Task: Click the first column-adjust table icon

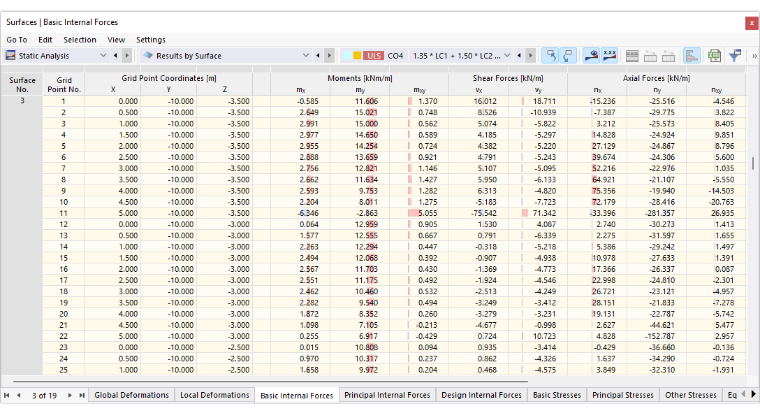Action: click(x=650, y=56)
